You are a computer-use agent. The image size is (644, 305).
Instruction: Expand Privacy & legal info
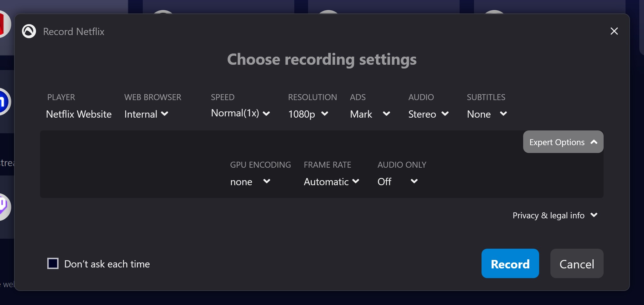click(x=555, y=216)
